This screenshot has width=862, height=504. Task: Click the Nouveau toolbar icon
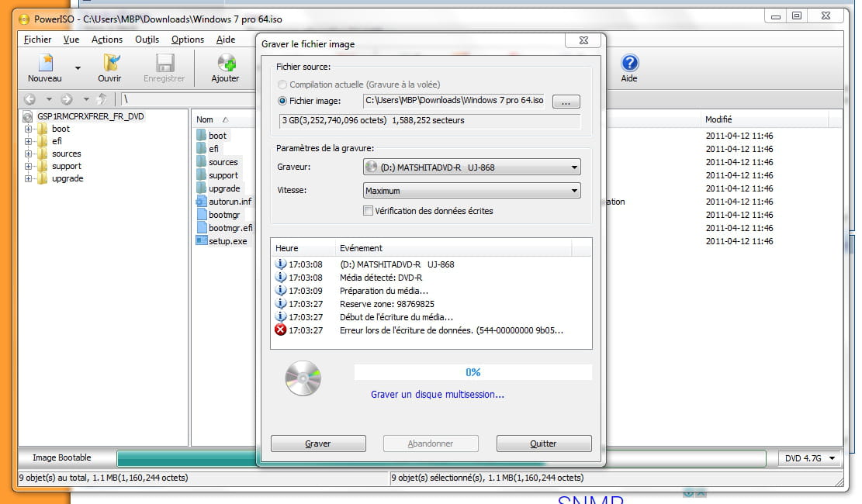pyautogui.click(x=45, y=63)
